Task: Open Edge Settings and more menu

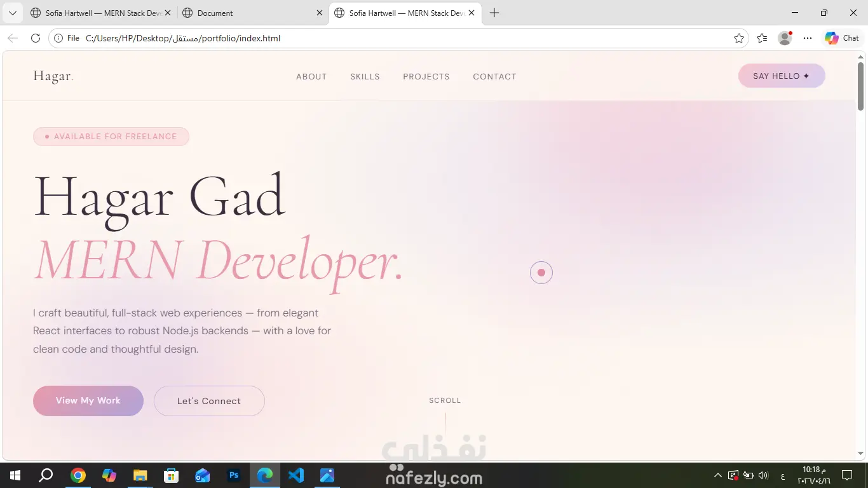Action: (x=808, y=38)
